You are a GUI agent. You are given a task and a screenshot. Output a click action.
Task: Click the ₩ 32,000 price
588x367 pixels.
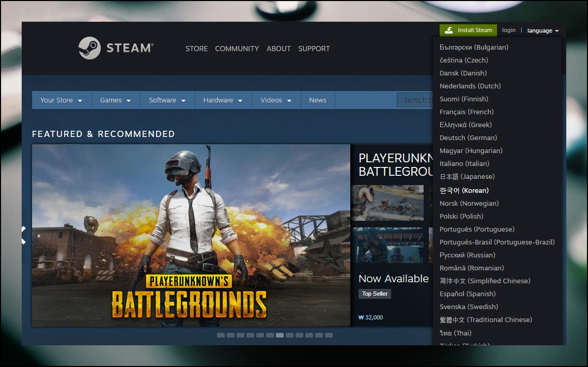(x=370, y=317)
